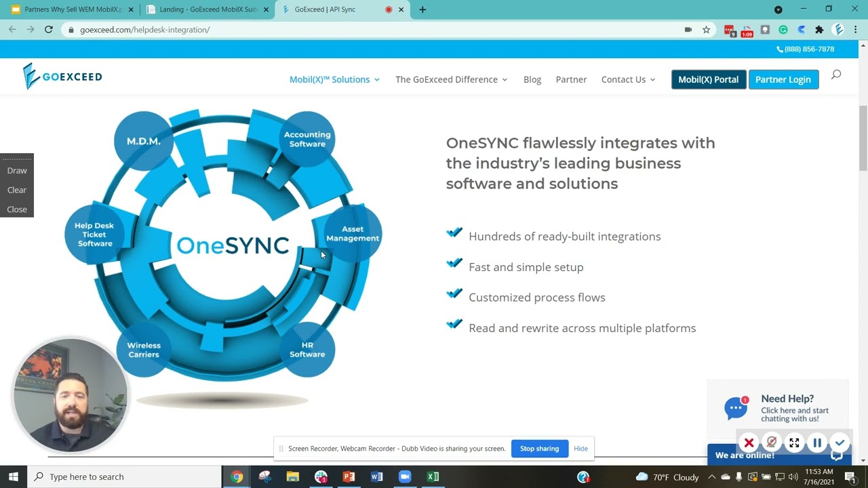
Task: Click the Partner Login button
Action: (x=783, y=79)
